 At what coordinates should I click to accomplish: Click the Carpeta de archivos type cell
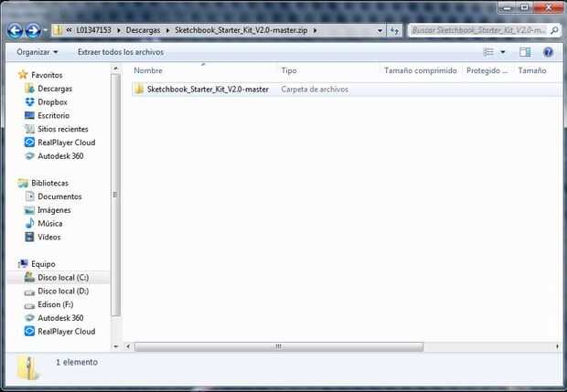tap(315, 90)
